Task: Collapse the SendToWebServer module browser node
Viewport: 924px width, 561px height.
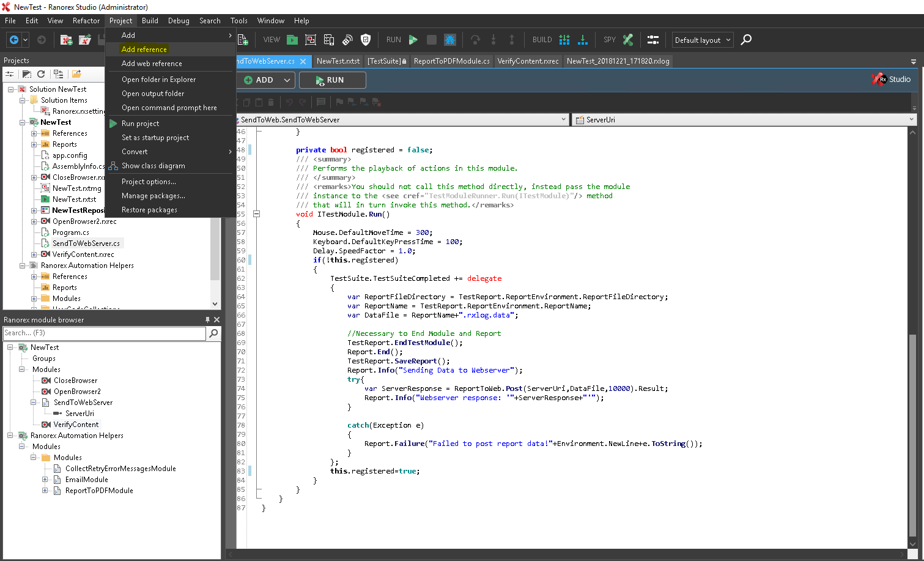Action: coord(34,403)
